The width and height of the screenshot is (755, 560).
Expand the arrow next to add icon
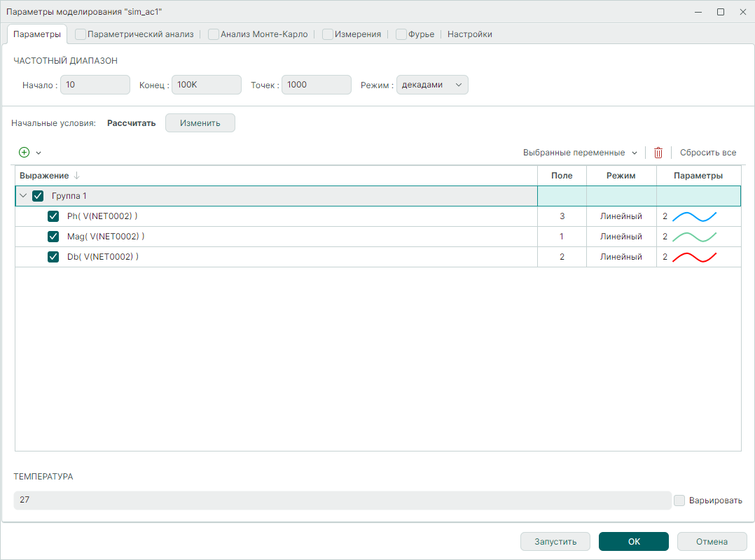(x=39, y=153)
